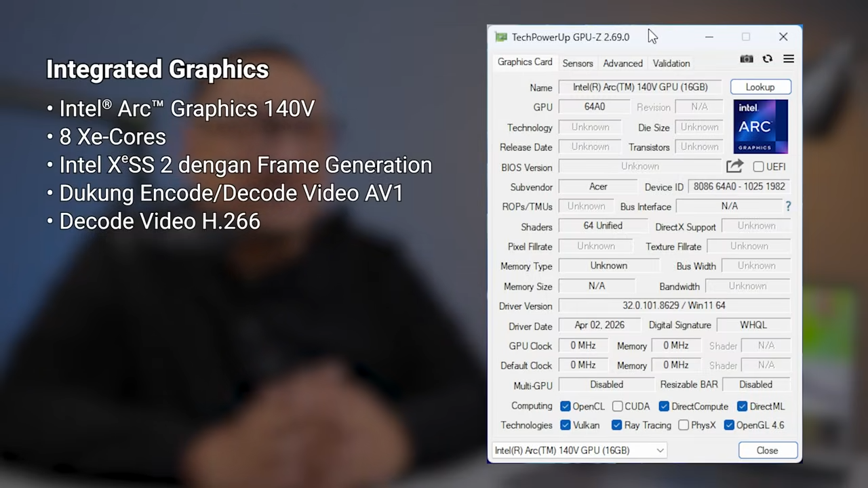Toggle the Ray Tracing checkbox

click(x=616, y=425)
